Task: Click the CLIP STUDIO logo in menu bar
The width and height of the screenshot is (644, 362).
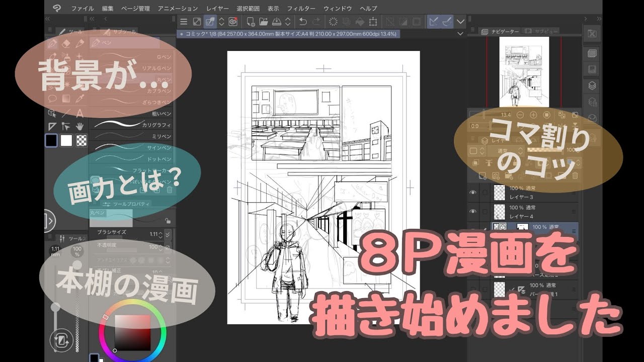Action: [56, 8]
